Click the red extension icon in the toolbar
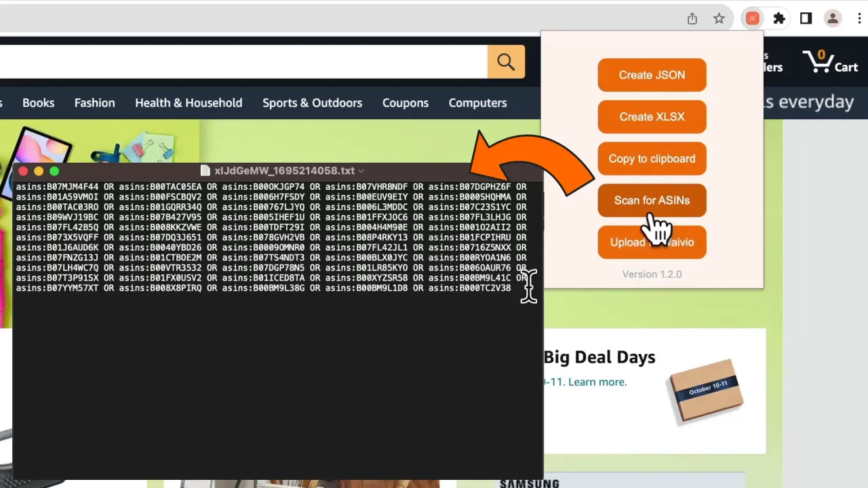This screenshot has width=868, height=488. 752,19
